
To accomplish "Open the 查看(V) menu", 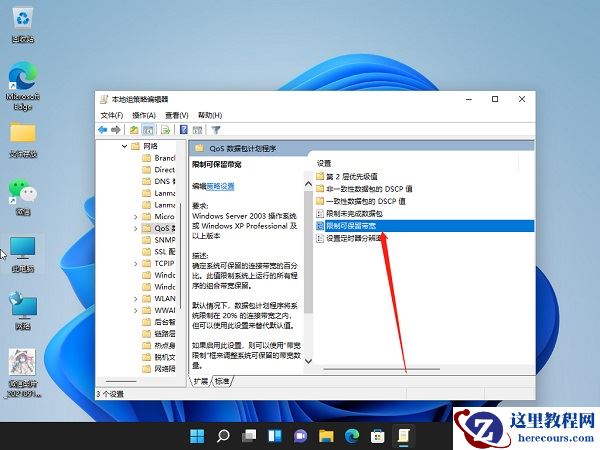I will point(177,115).
